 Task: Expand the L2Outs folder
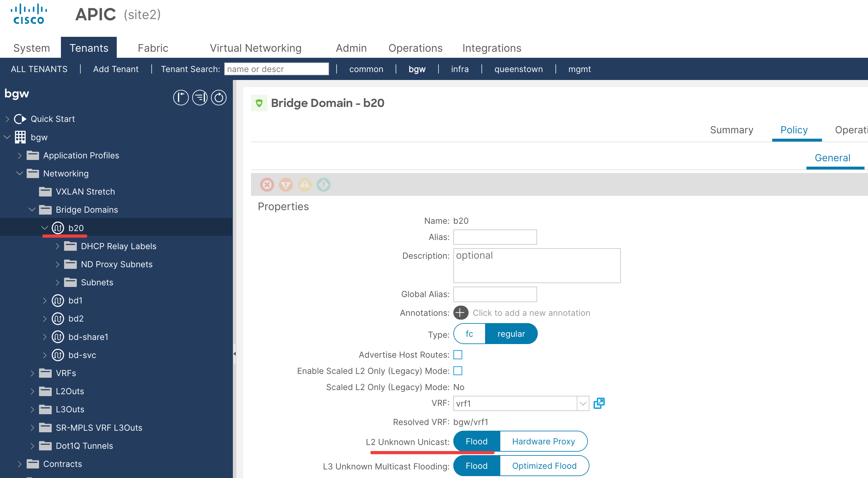(32, 391)
